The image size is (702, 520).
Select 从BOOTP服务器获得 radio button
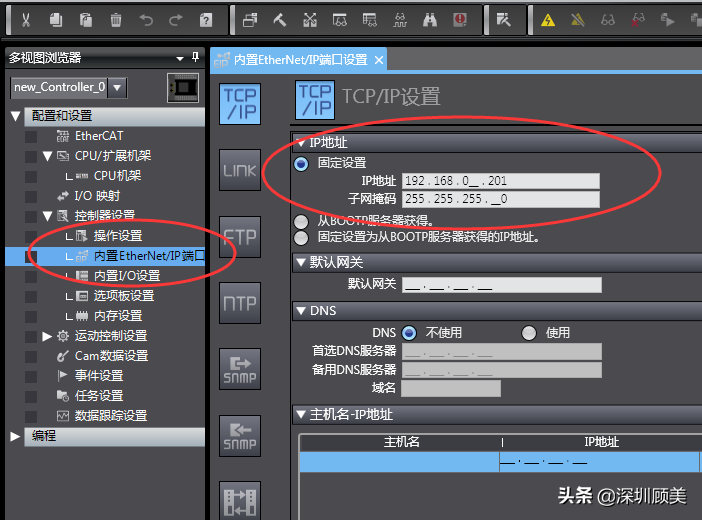[301, 222]
